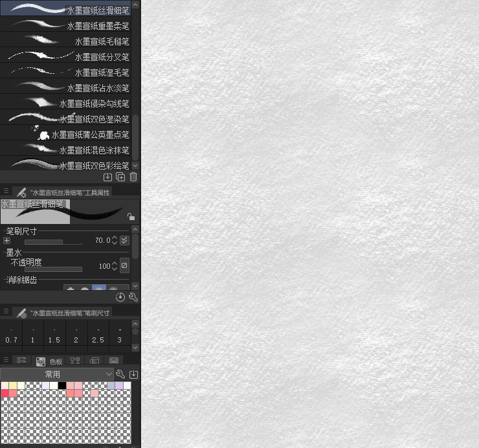Open the brush size panel menu
This screenshot has height=448, width=479.
coord(6,311)
